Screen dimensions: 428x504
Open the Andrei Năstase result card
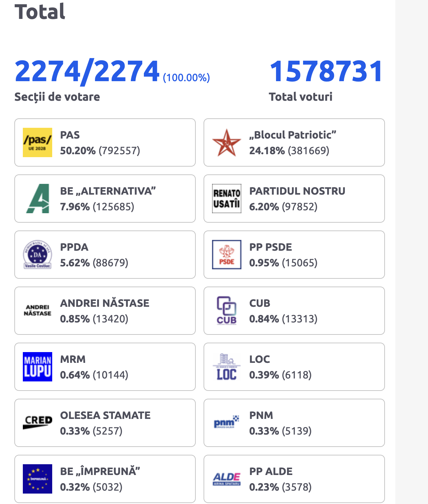105,311
